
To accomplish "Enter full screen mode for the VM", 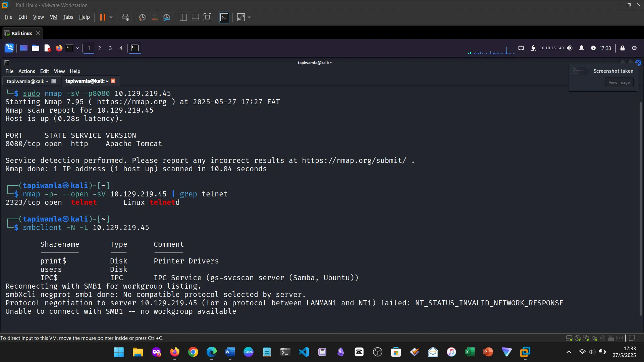I will pos(208,17).
